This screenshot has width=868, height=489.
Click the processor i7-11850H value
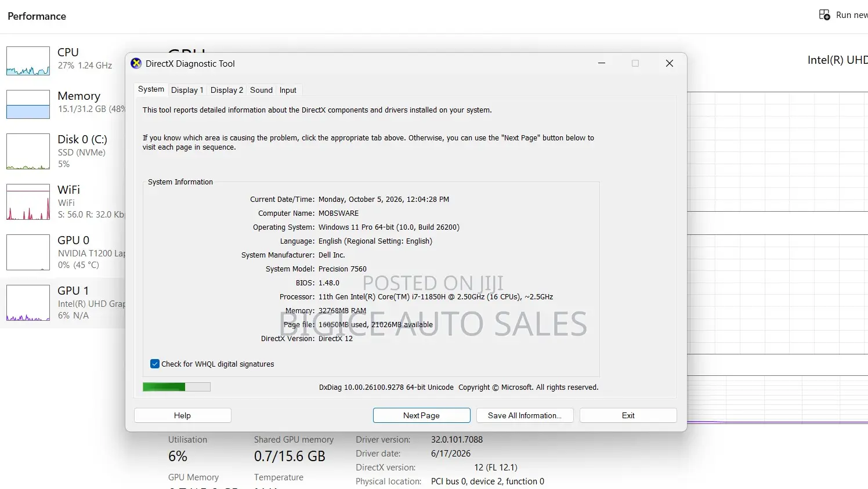436,297
